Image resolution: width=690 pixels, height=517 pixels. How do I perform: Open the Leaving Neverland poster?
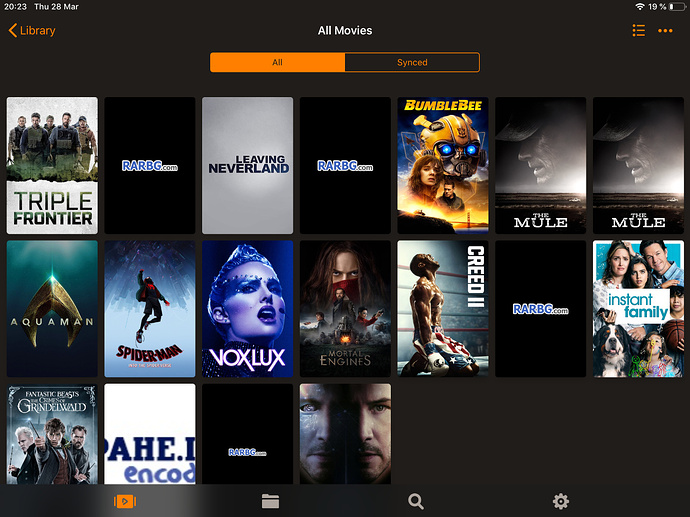click(x=247, y=165)
